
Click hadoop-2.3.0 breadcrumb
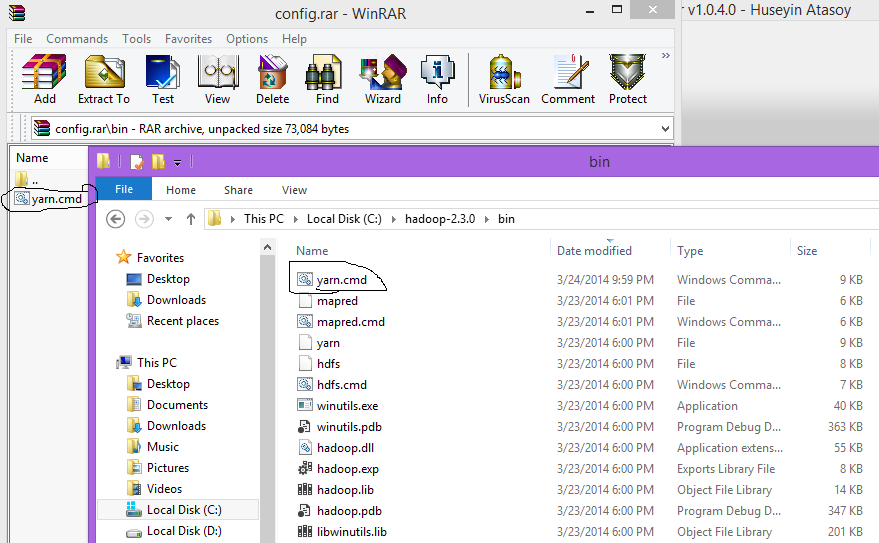[440, 219]
